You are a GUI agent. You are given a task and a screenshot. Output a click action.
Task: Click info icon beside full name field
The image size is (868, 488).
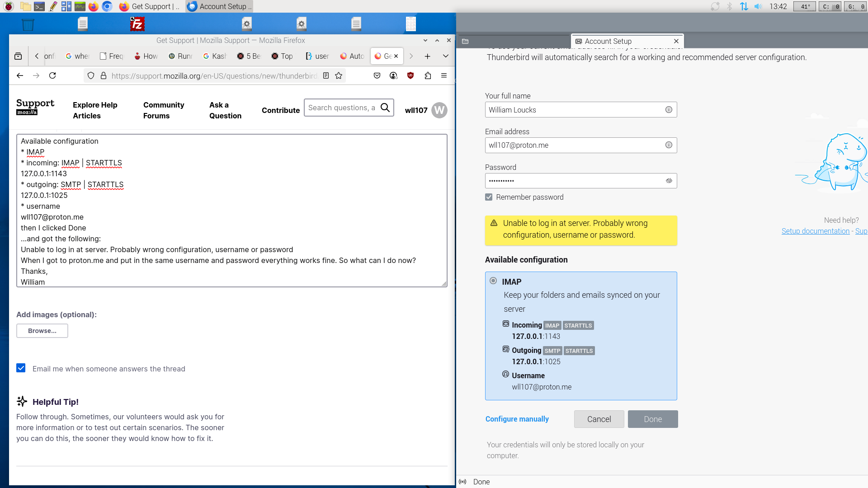click(x=669, y=109)
